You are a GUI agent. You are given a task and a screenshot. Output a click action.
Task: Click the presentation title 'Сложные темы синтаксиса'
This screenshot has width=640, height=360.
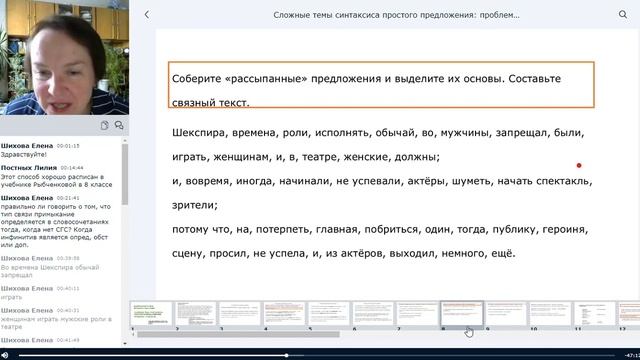(x=396, y=15)
